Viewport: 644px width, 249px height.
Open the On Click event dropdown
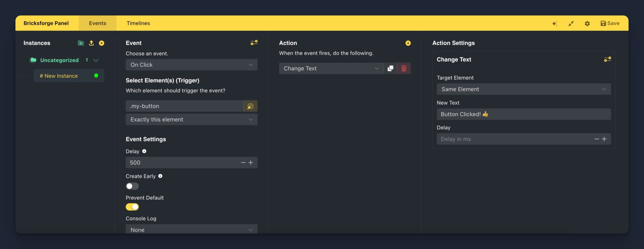point(191,65)
